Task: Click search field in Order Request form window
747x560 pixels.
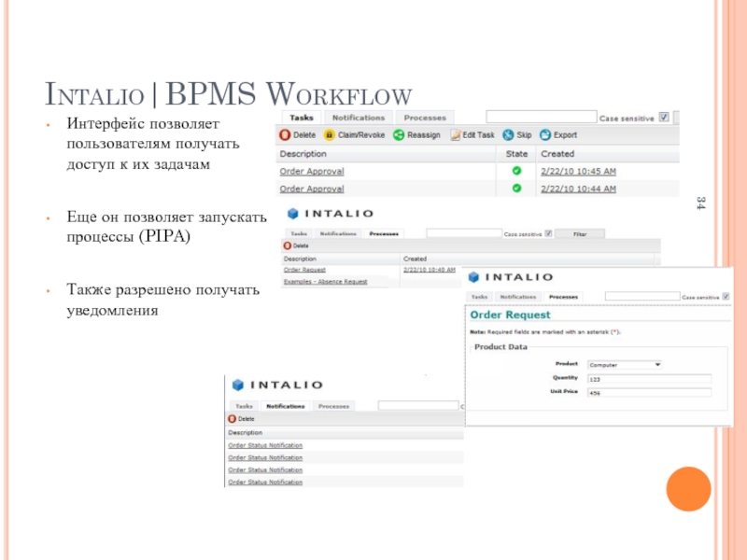Action: coord(642,296)
